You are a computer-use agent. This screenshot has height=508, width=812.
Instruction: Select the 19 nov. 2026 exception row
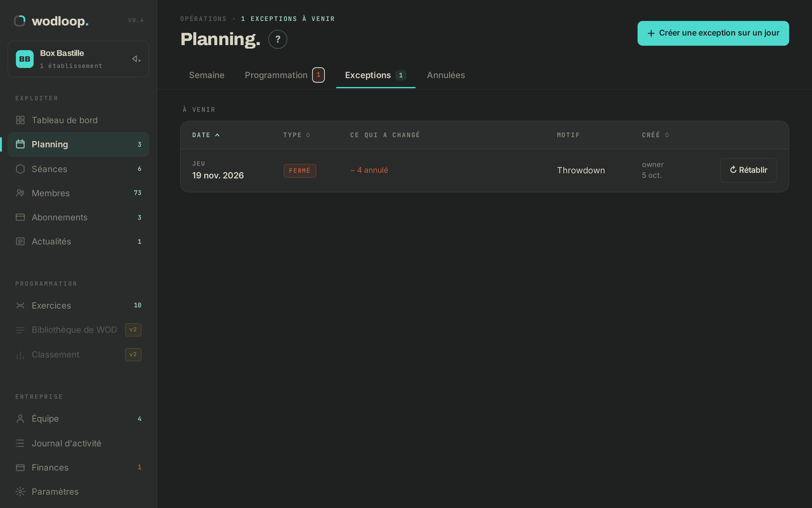point(484,170)
